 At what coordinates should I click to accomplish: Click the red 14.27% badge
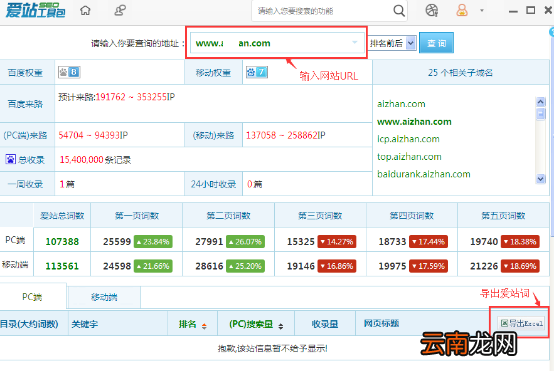[337, 242]
